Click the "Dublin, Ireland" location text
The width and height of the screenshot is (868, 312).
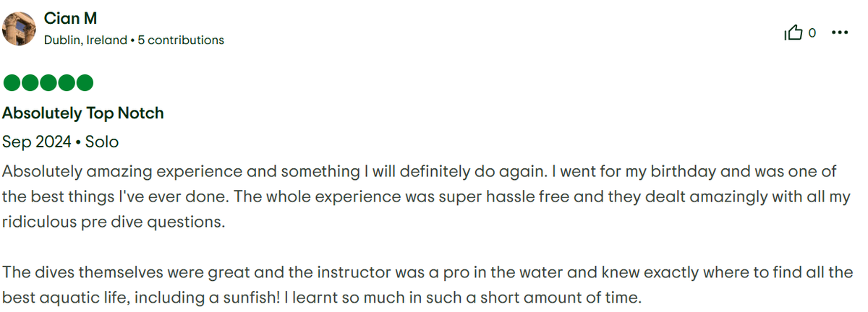click(x=85, y=40)
